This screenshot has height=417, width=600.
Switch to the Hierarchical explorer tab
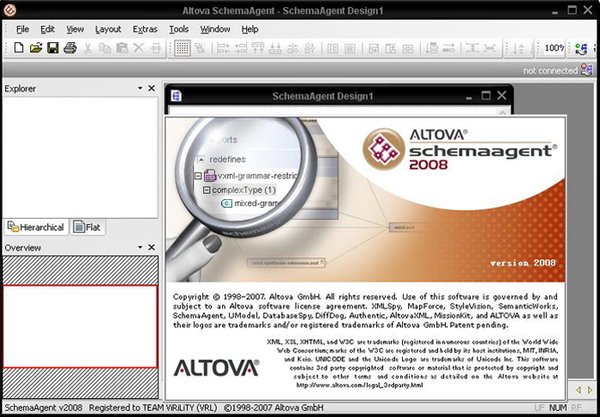[38, 227]
